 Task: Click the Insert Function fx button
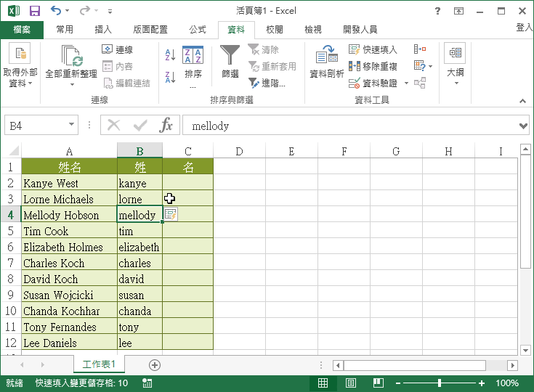click(166, 125)
